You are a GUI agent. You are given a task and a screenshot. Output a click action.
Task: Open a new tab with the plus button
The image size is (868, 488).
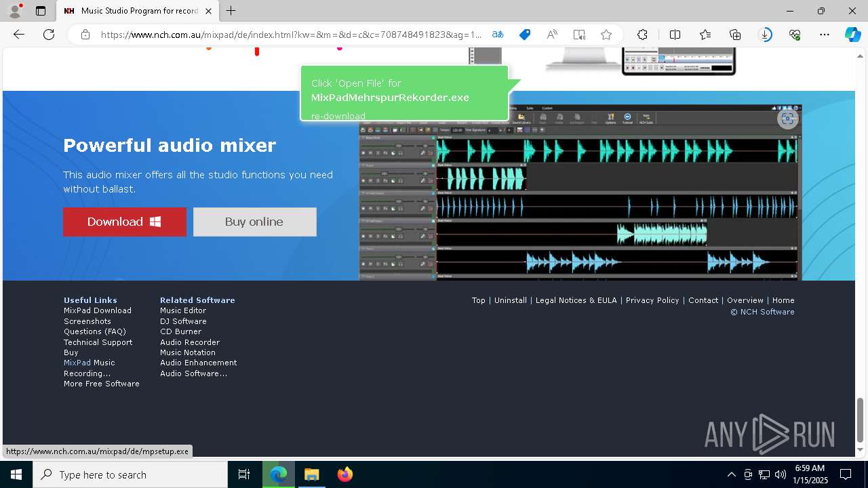click(x=231, y=11)
